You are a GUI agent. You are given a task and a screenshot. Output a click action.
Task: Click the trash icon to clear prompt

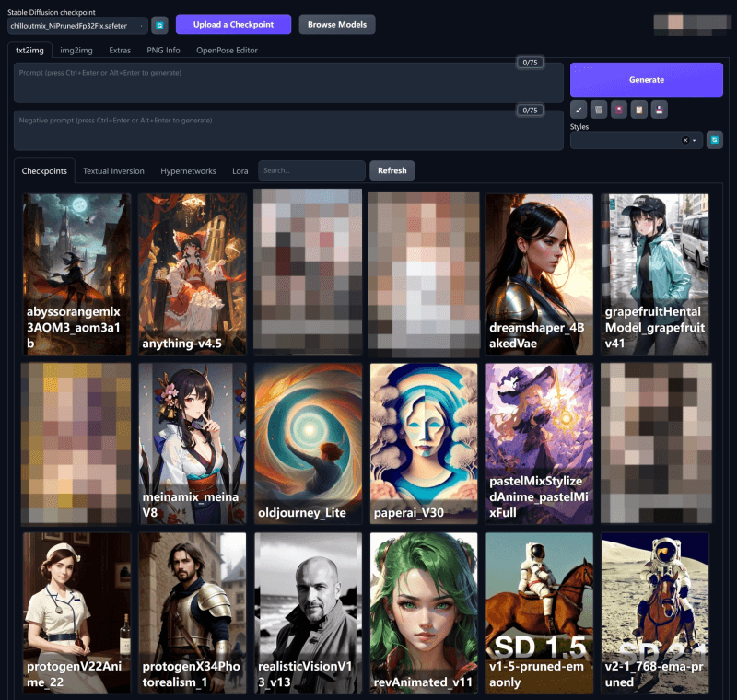[599, 110]
